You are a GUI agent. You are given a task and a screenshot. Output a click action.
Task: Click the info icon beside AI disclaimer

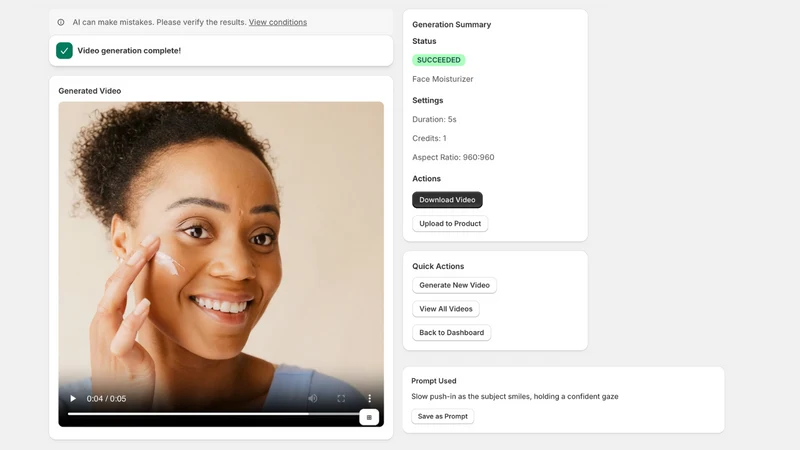pyautogui.click(x=61, y=22)
